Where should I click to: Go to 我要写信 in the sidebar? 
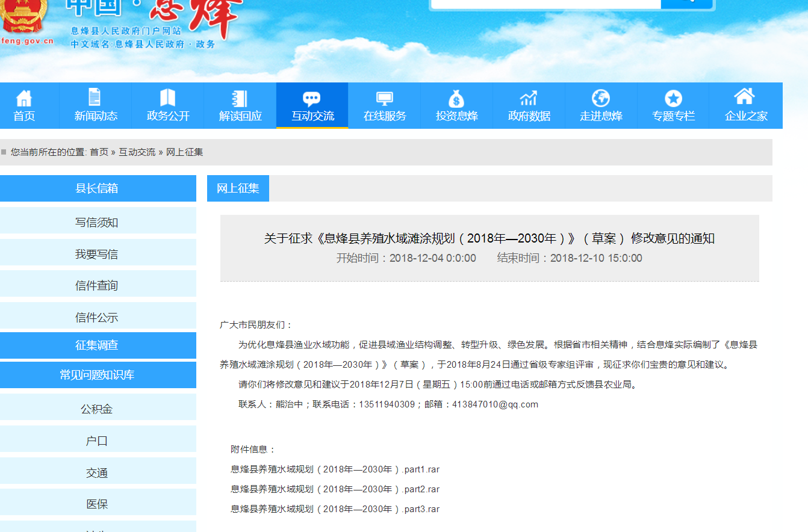click(x=97, y=254)
